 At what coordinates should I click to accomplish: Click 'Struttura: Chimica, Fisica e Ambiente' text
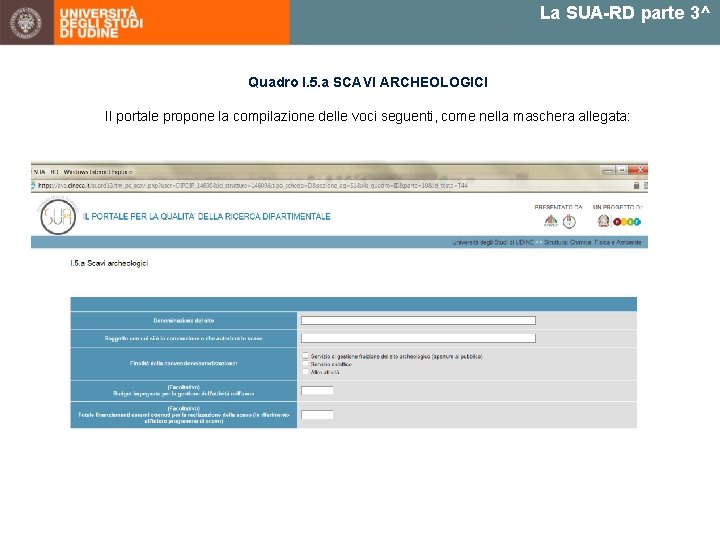[592, 242]
